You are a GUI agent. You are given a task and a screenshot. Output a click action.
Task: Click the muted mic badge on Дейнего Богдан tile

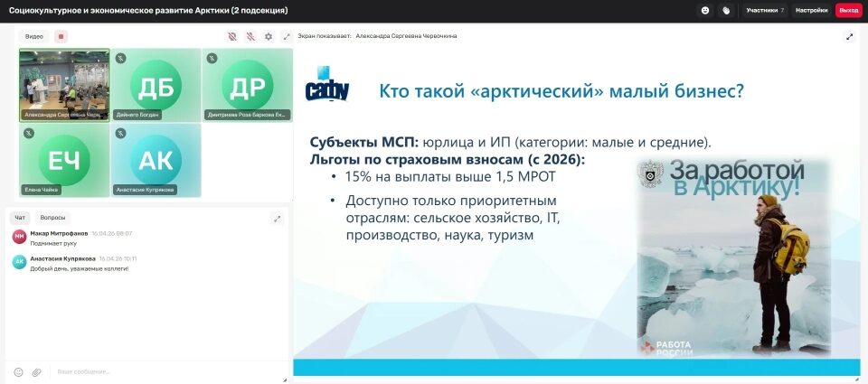tap(120, 58)
